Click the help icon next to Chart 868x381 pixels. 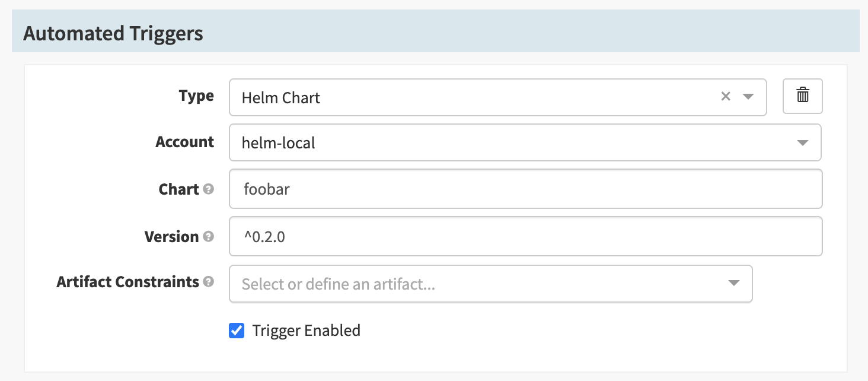coord(208,189)
